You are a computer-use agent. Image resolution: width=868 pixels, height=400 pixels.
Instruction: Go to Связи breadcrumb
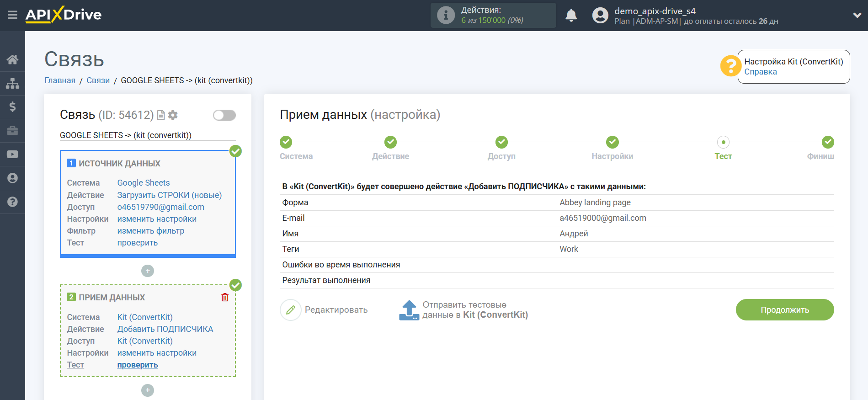click(98, 80)
